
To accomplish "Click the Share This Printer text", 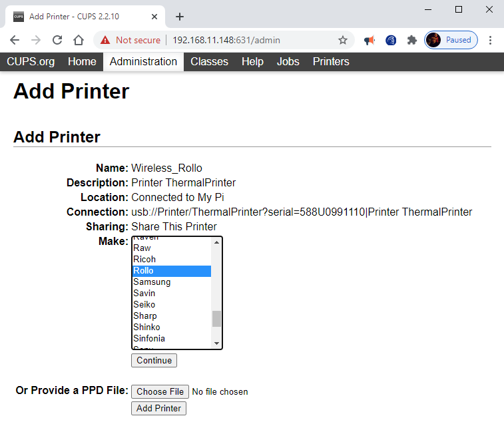I will 174,227.
